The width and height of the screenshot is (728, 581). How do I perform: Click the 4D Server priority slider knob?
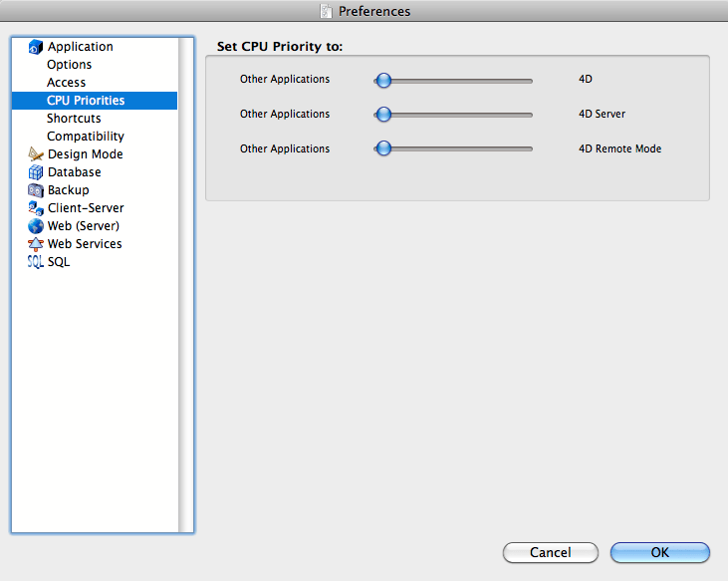(383, 115)
